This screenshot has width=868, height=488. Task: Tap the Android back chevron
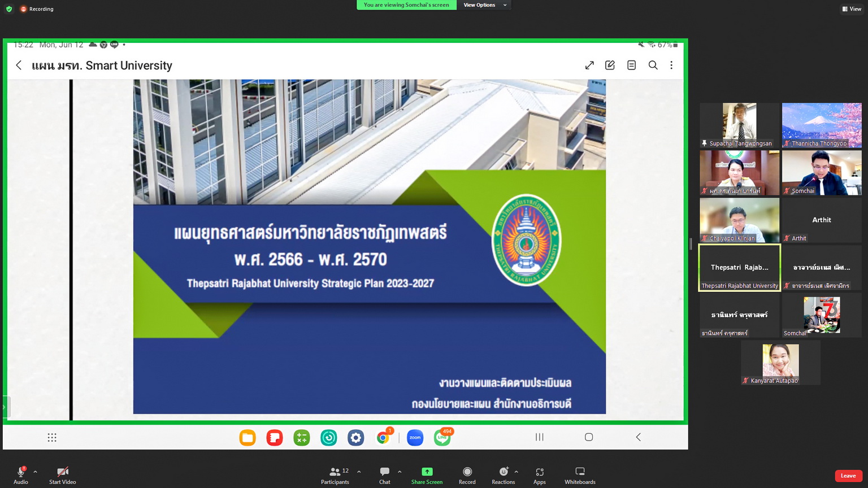click(x=638, y=437)
